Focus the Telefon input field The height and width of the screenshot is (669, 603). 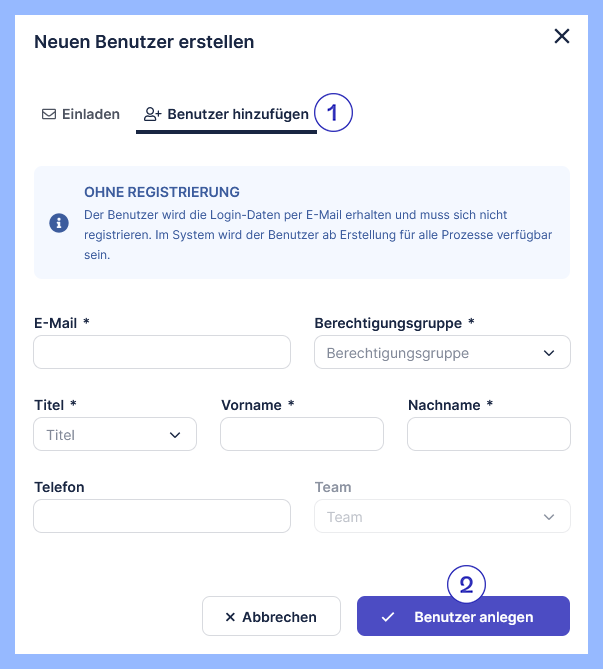tap(162, 516)
